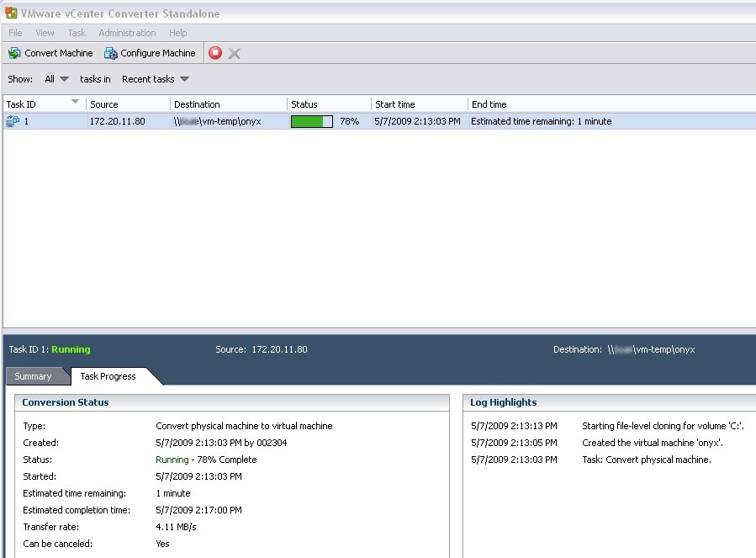Viewport: 756px width, 558px height.
Task: Open the 'All' show filter dropdown
Action: click(56, 79)
